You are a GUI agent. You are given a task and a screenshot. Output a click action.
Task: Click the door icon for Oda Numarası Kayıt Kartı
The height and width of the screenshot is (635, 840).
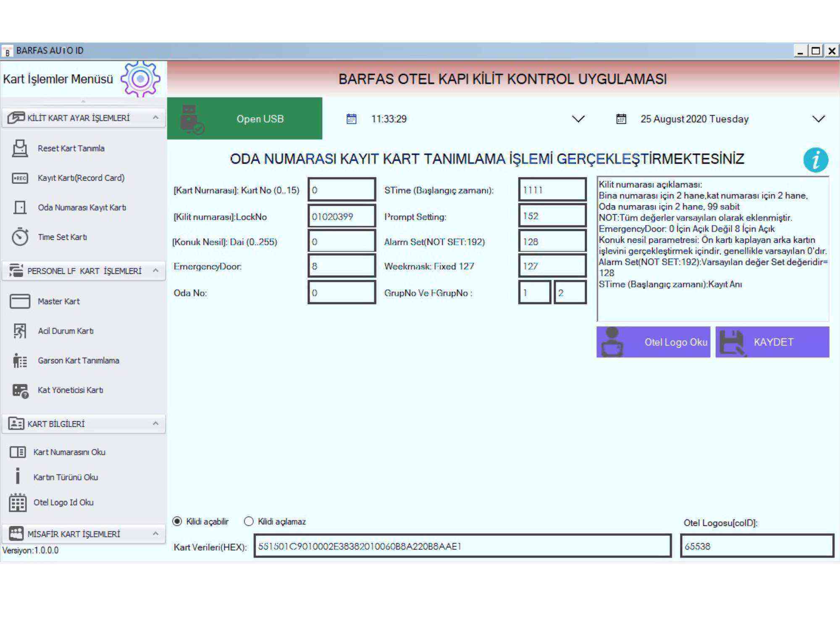[x=20, y=207]
